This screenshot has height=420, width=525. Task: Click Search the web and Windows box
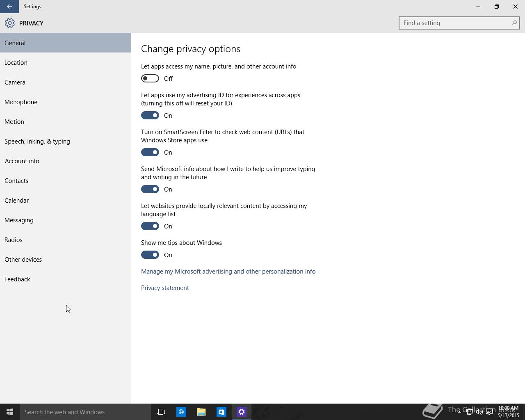[85, 412]
